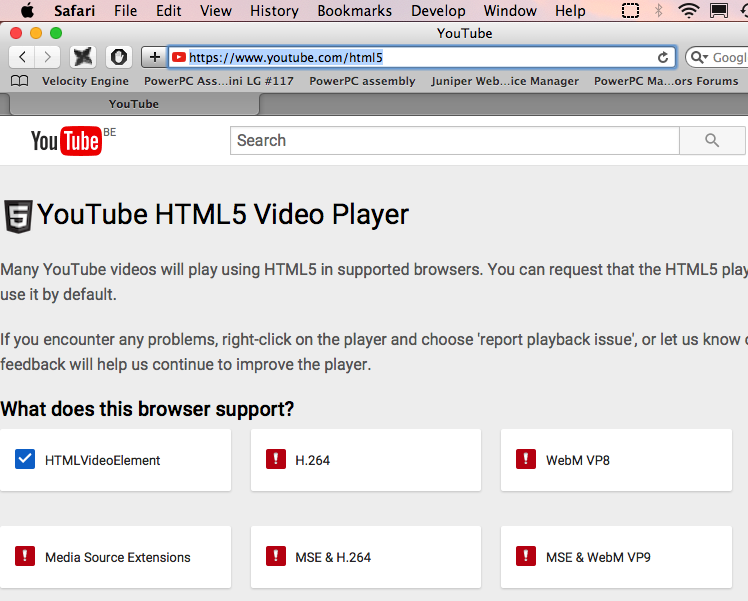The width and height of the screenshot is (748, 601).
Task: Click the MSE & H.264 label text
Action: click(x=333, y=557)
